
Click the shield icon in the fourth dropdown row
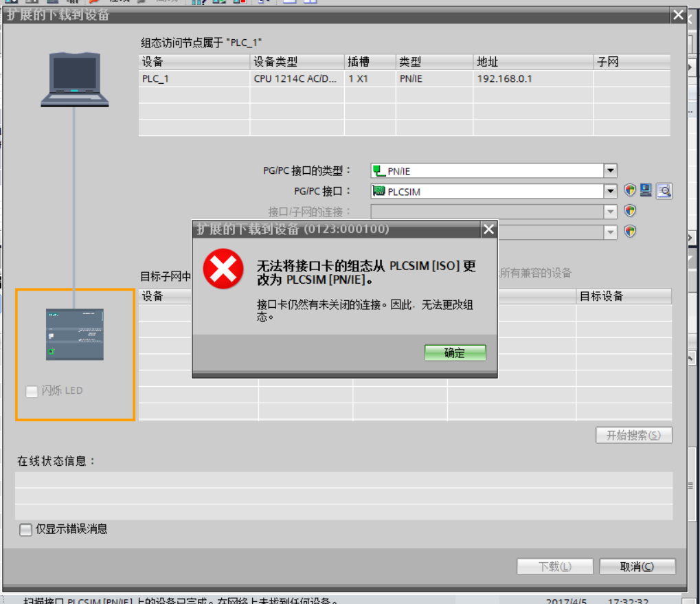tap(630, 232)
